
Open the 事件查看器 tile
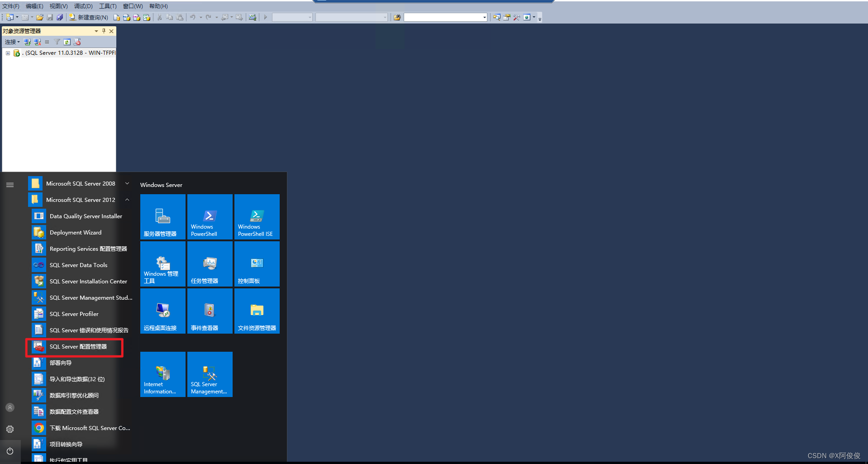210,311
